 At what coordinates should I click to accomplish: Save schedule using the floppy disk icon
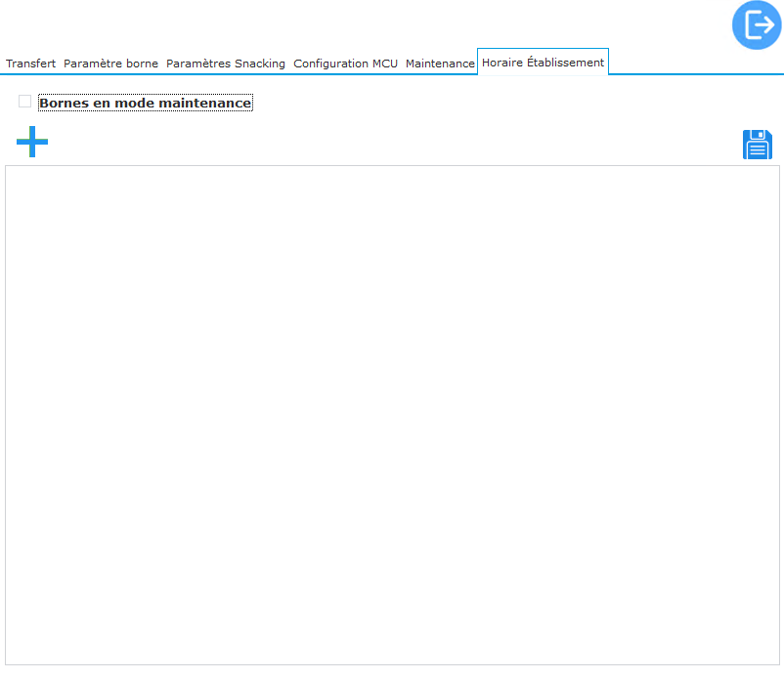point(757,145)
